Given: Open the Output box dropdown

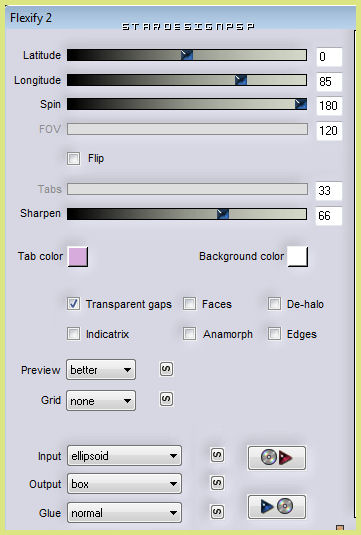Looking at the screenshot, I should coord(124,483).
